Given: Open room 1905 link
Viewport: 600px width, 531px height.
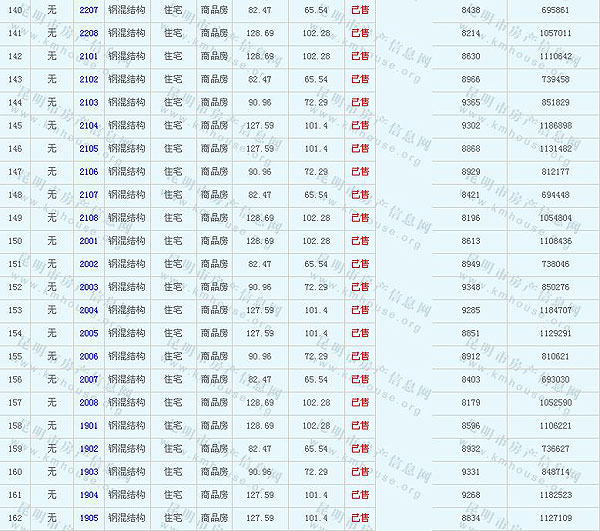Looking at the screenshot, I should 89,518.
